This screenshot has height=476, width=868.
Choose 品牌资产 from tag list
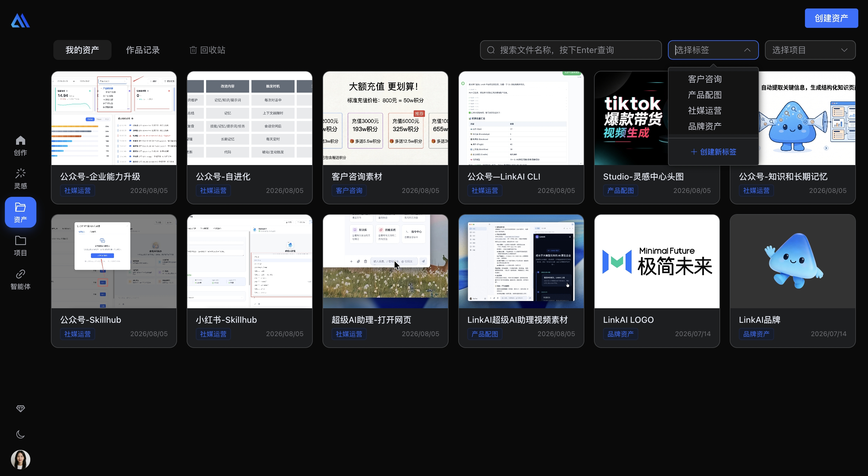[x=705, y=126]
